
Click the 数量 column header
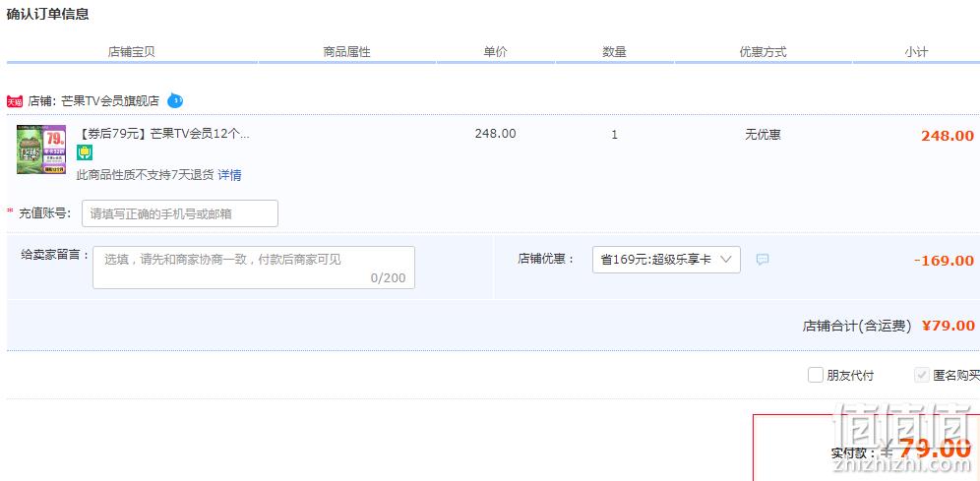[x=614, y=52]
